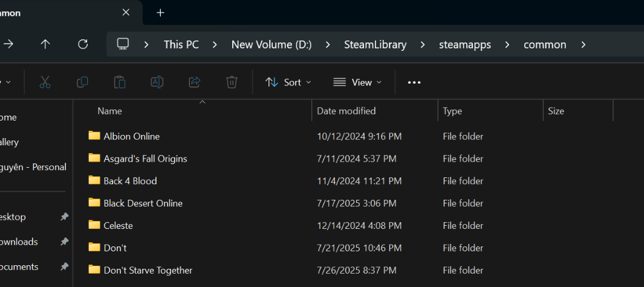
Task: Click pin icon next to Documents
Action: coord(64,267)
